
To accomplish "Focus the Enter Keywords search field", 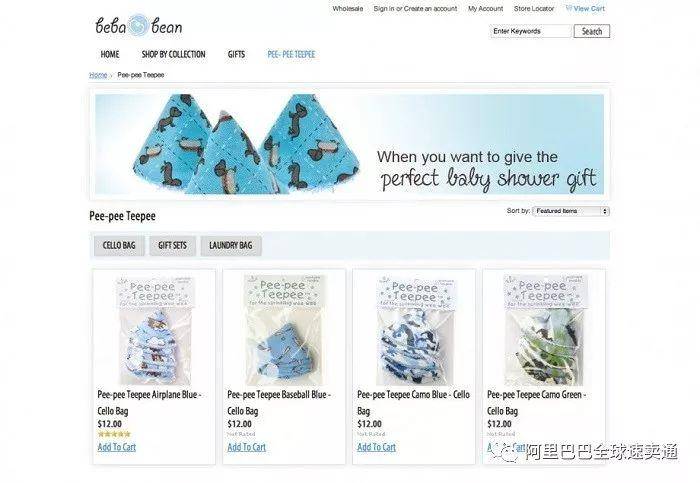I will pyautogui.click(x=530, y=31).
